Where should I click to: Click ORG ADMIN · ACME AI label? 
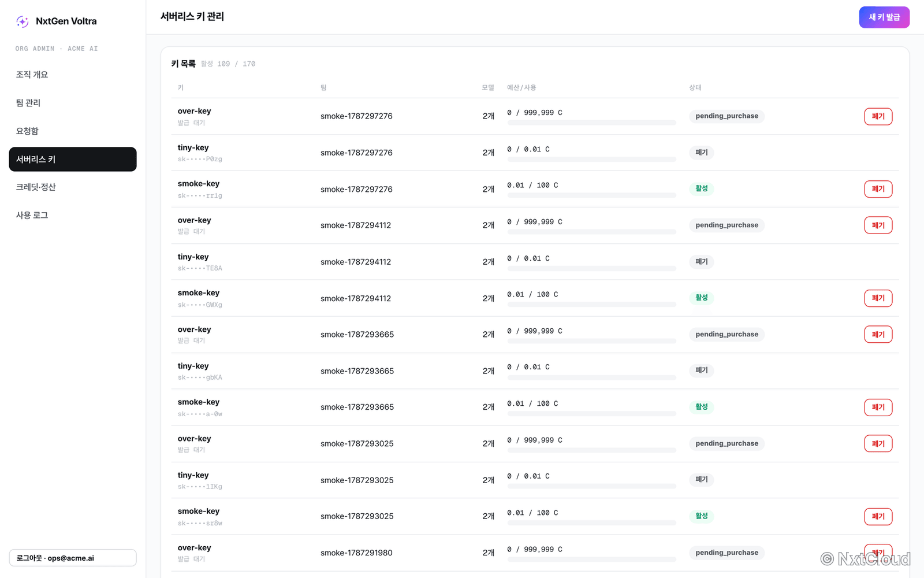[x=57, y=49]
